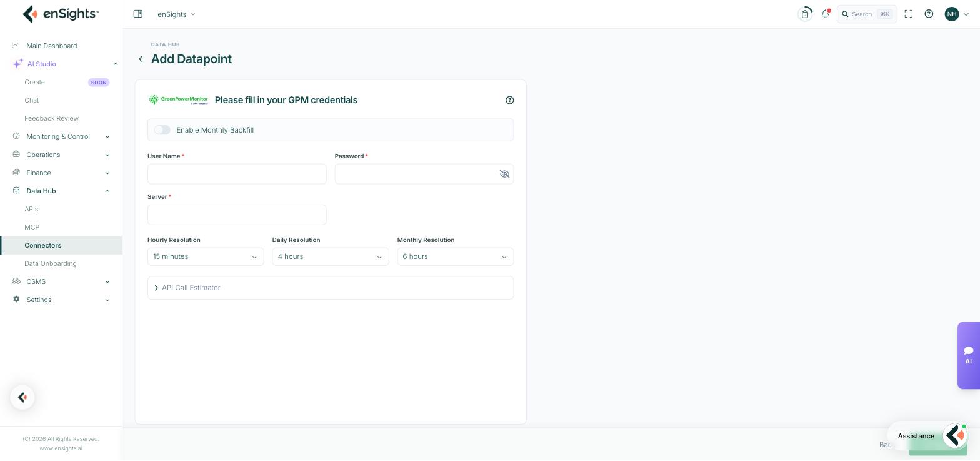Viewport: 980px width, 461px height.
Task: Open the NH user avatar menu
Action: [x=957, y=14]
